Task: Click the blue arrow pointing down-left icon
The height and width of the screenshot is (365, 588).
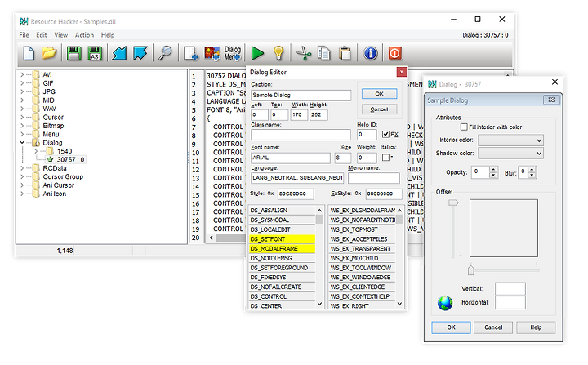Action: [119, 53]
